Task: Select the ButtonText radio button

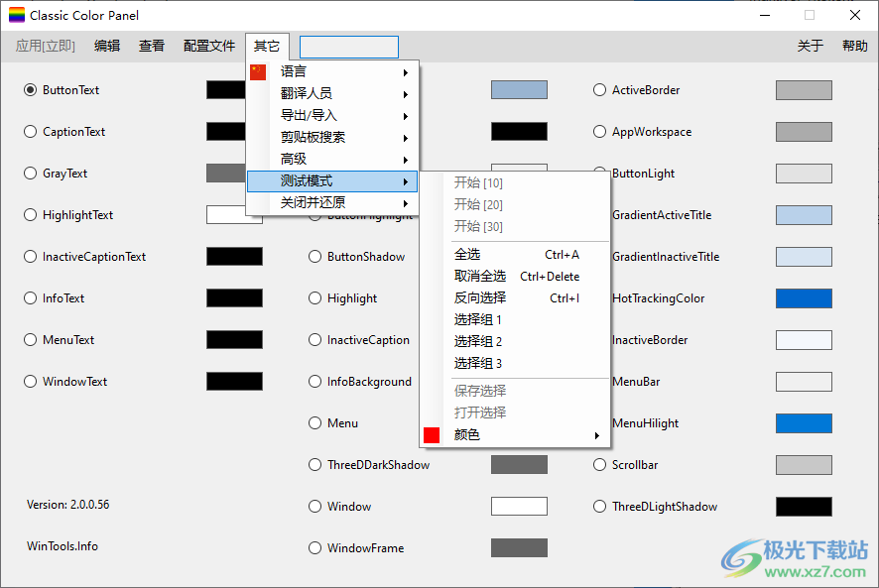Action: pos(30,90)
